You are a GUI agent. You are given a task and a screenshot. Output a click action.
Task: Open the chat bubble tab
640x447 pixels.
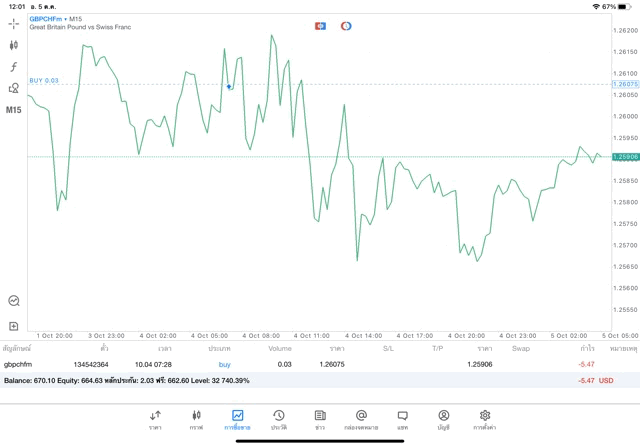click(402, 419)
